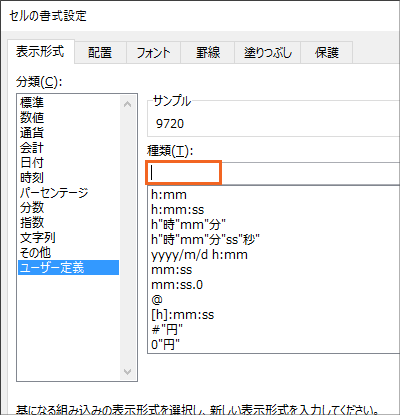Select 日付 in the category list
400x415 pixels.
pyautogui.click(x=32, y=163)
